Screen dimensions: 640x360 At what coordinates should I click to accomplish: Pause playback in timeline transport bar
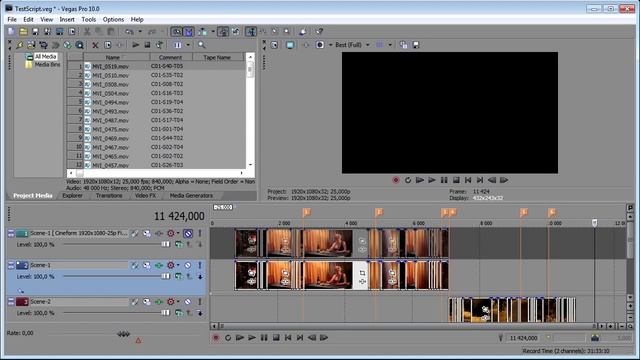coord(264,338)
